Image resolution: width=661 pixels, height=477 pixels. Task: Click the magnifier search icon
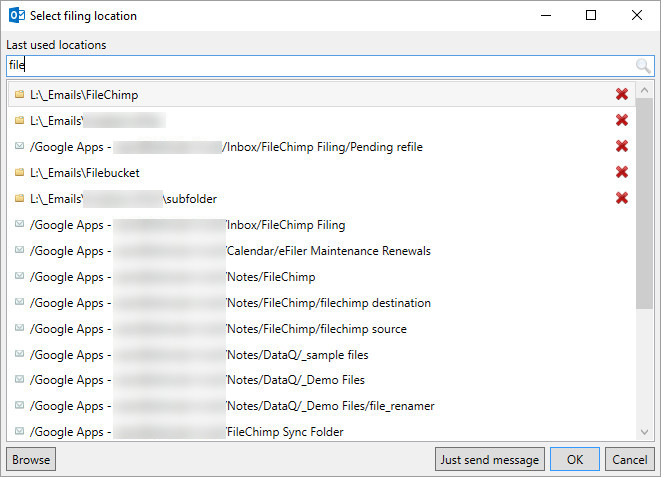pos(642,66)
